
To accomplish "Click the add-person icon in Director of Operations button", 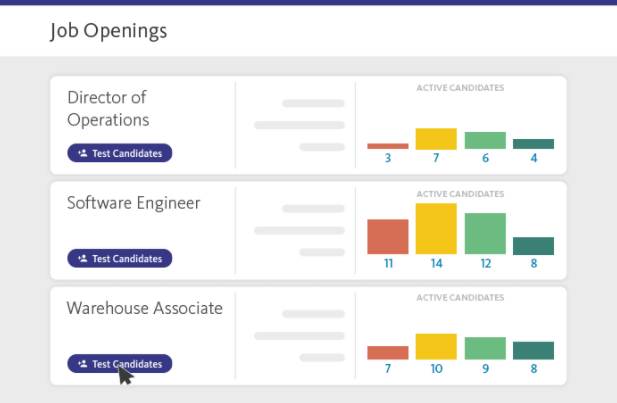I will point(83,153).
